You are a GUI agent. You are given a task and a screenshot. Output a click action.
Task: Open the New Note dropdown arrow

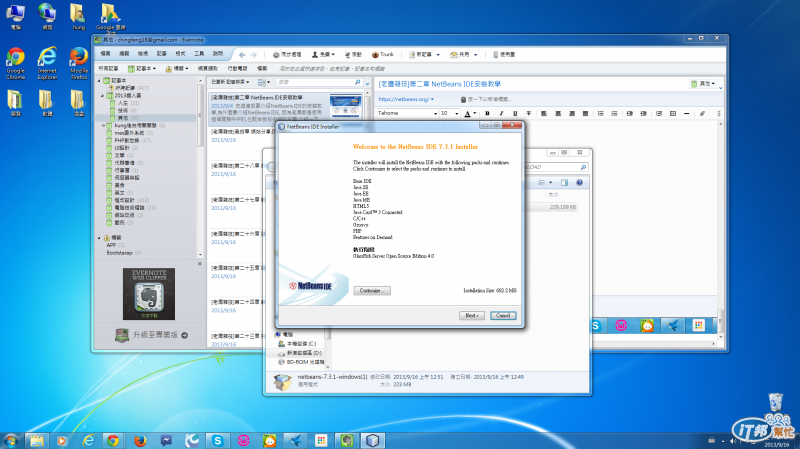click(438, 55)
